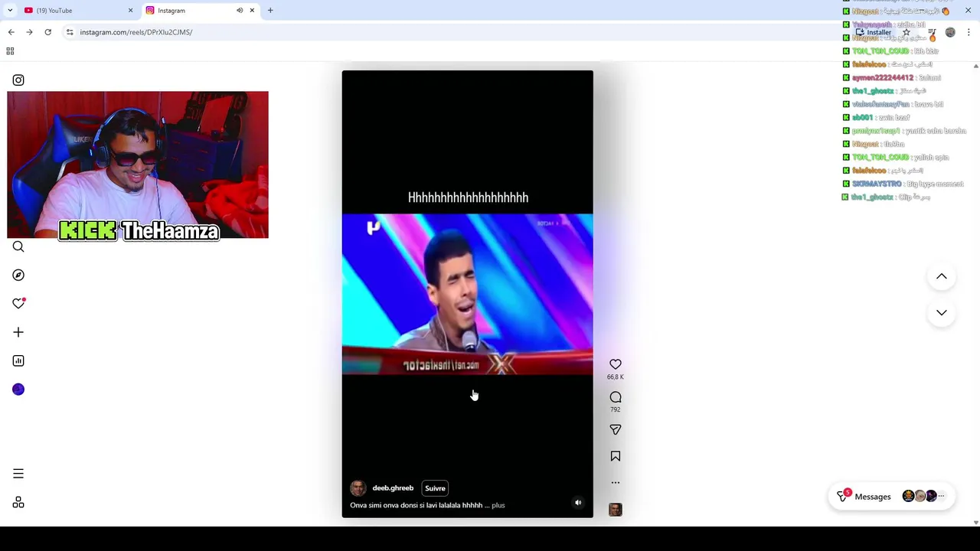The width and height of the screenshot is (980, 551).
Task: Open Chrome three-dot menu
Action: tap(969, 32)
